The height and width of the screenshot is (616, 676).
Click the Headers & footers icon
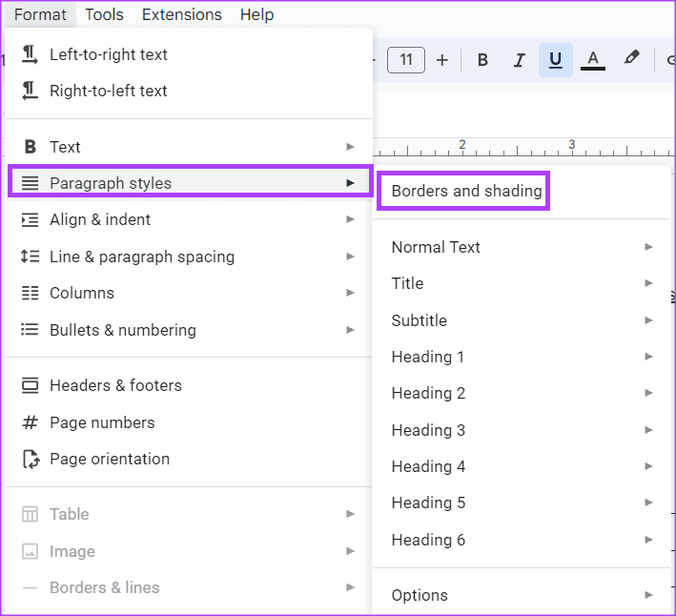(x=30, y=385)
